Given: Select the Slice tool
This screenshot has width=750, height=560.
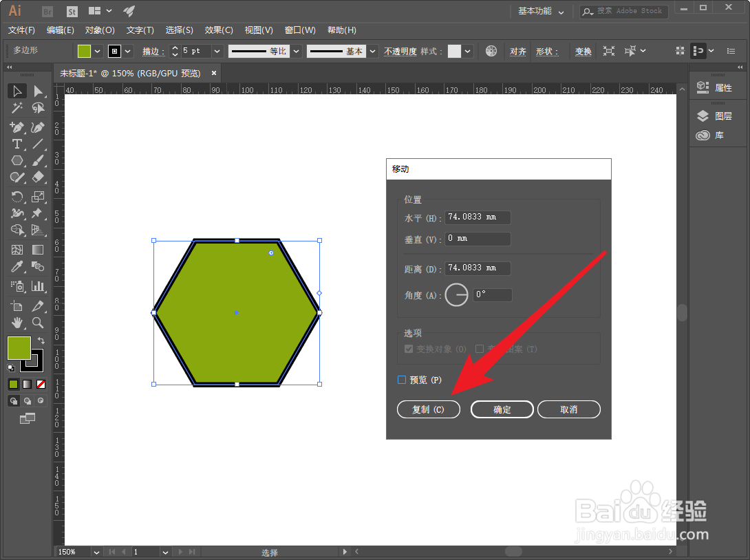Looking at the screenshot, I should [38, 306].
